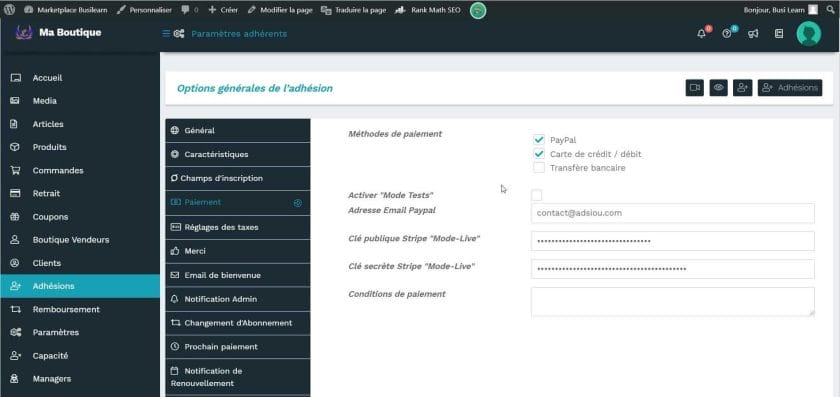Switch to the Général tab
This screenshot has height=397, width=840.
point(238,131)
